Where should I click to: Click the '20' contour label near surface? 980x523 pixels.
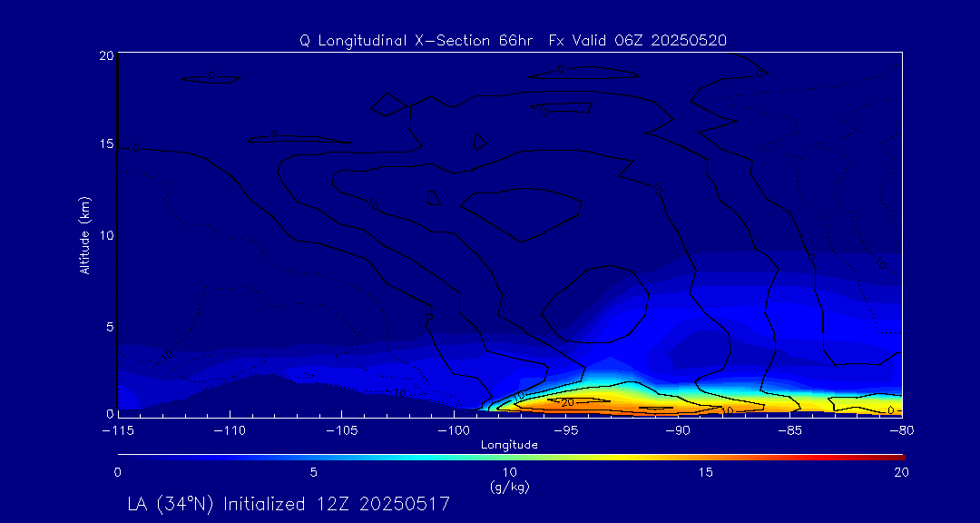point(567,402)
